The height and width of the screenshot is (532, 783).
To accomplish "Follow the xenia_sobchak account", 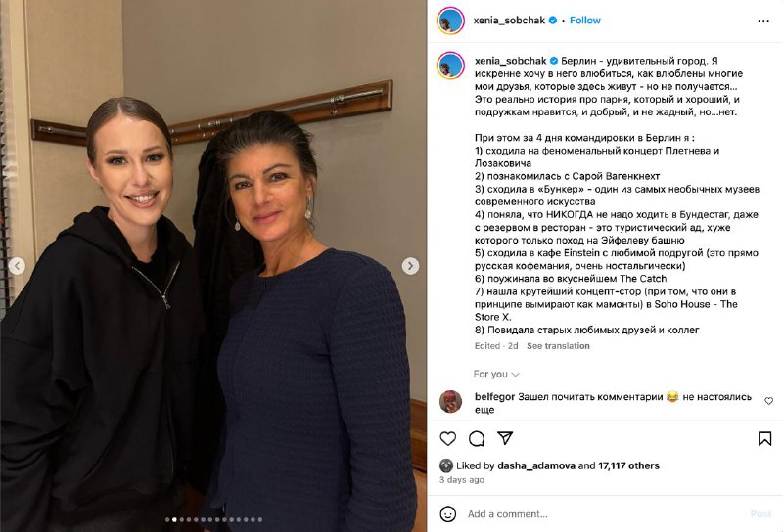I will 584,21.
